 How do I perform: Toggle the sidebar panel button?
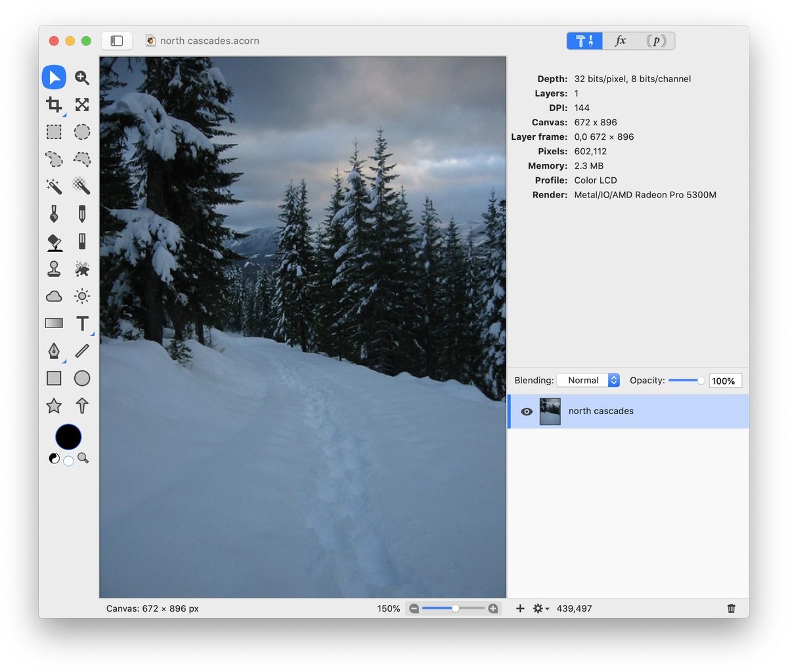(117, 41)
